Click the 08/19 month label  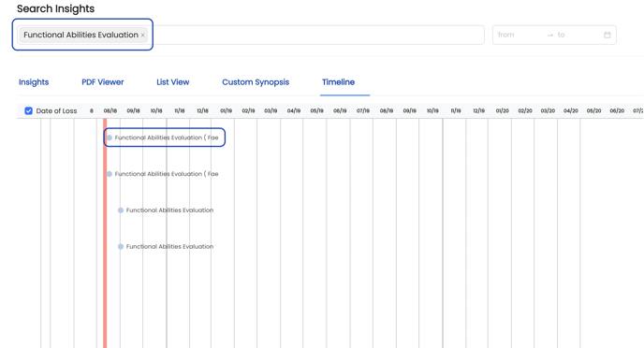click(x=386, y=110)
